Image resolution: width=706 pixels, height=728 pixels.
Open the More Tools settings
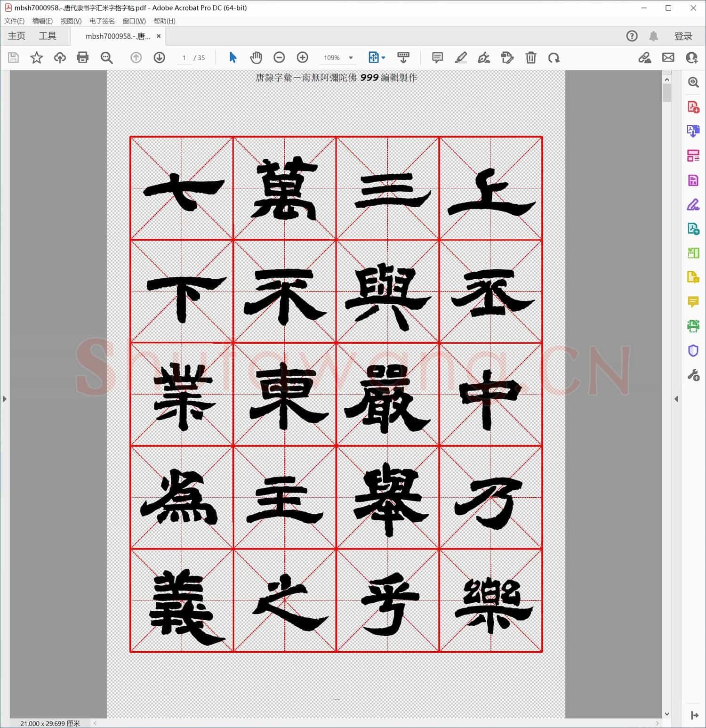point(693,375)
